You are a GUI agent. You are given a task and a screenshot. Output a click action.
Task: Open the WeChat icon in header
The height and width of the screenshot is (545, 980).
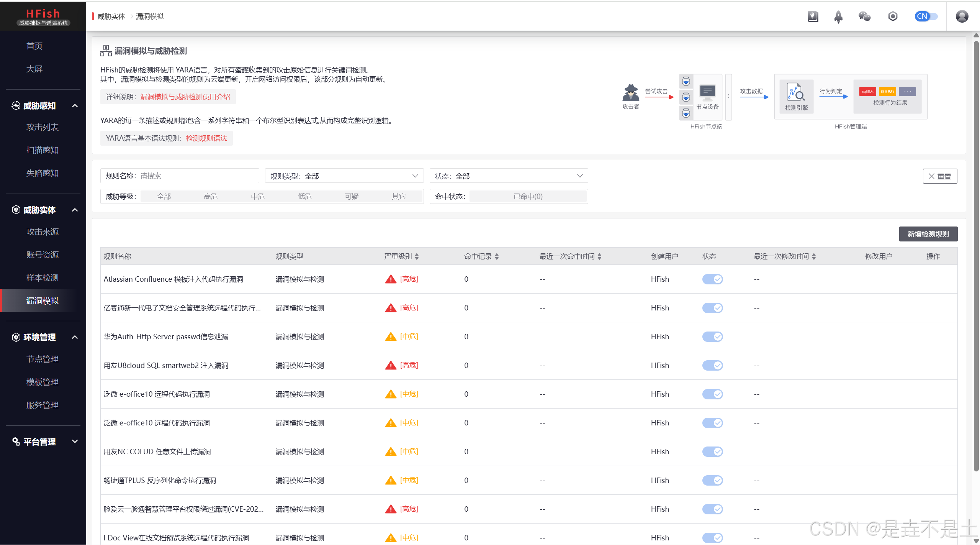[864, 16]
